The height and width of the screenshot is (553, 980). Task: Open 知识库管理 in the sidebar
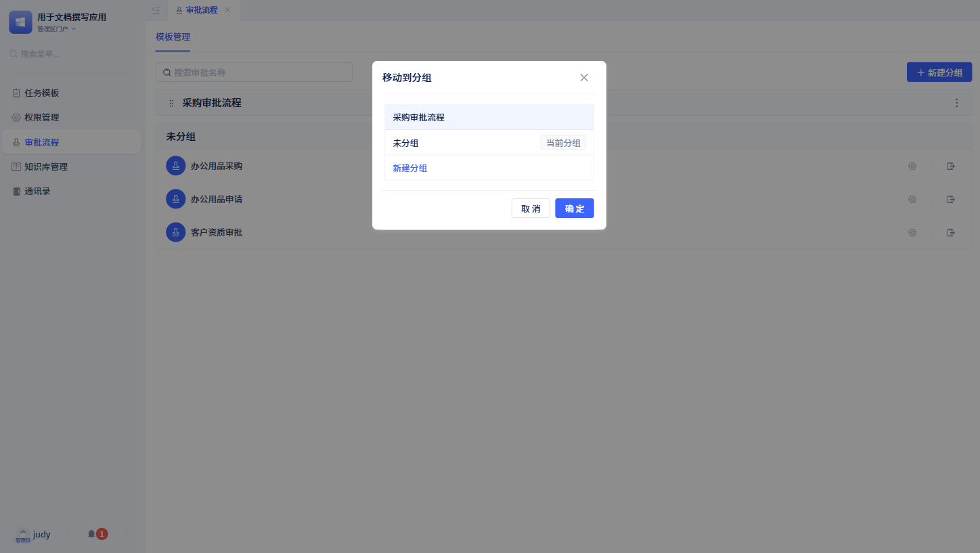click(x=71, y=167)
